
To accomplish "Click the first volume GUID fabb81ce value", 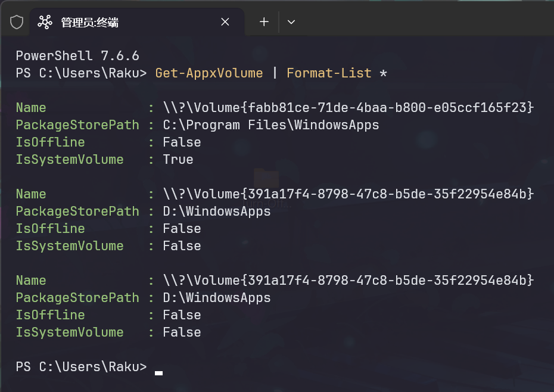I will (x=348, y=107).
